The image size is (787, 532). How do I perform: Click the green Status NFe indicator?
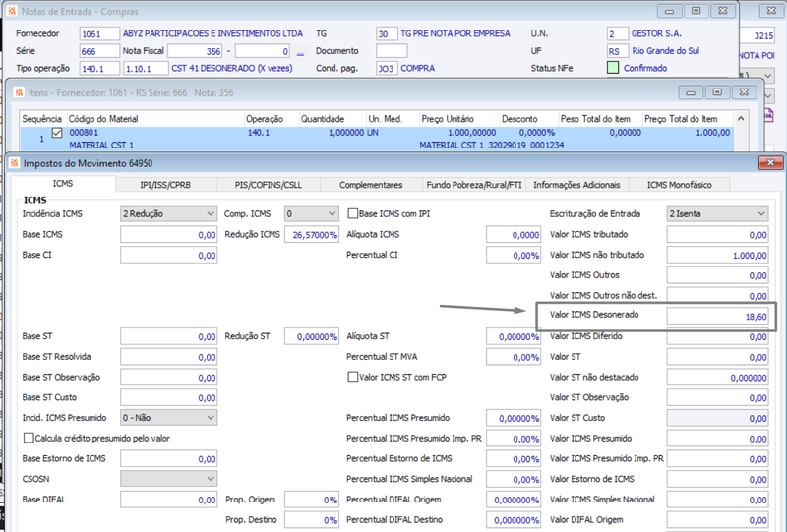point(613,68)
